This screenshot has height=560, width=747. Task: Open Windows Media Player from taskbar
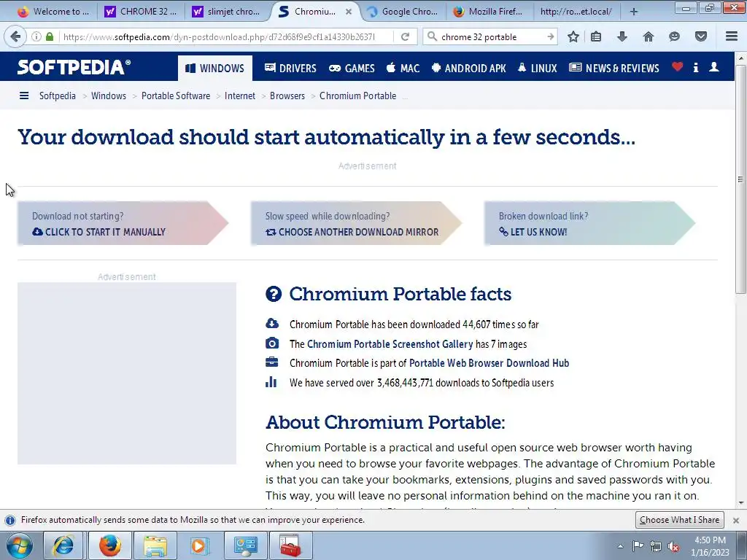(199, 545)
